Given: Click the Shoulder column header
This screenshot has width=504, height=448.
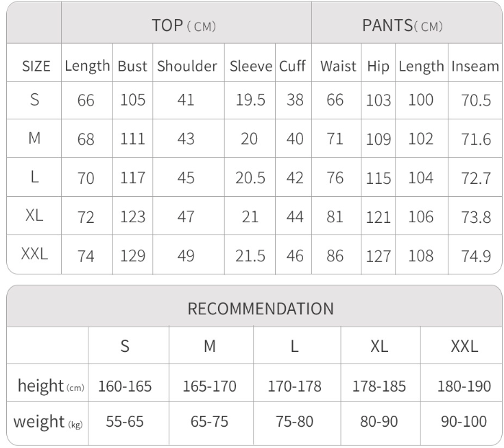Looking at the screenshot, I should click(187, 66).
